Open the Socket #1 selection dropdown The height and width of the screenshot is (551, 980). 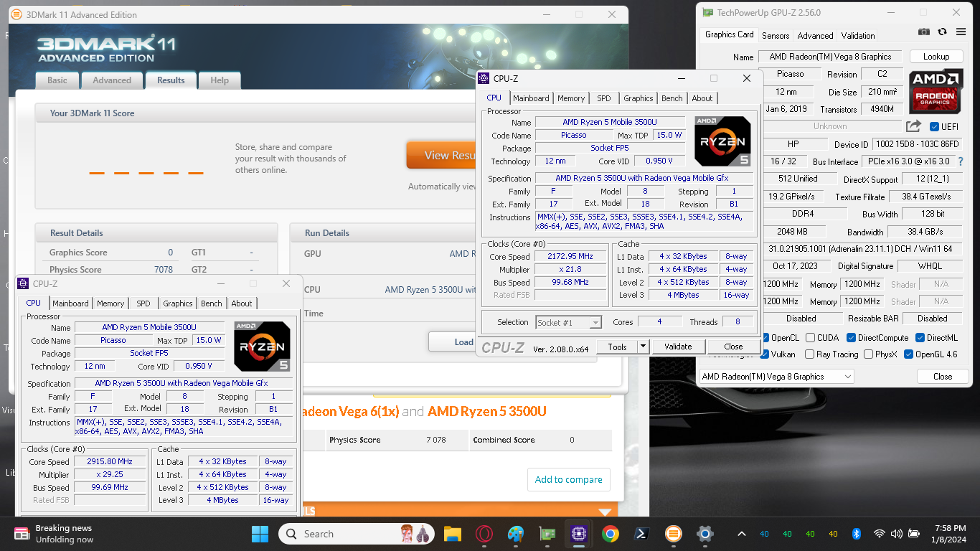569,322
